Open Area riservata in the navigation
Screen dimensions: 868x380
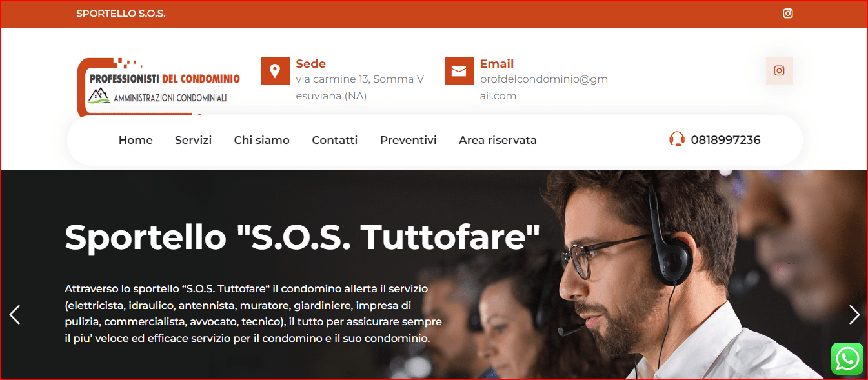498,140
